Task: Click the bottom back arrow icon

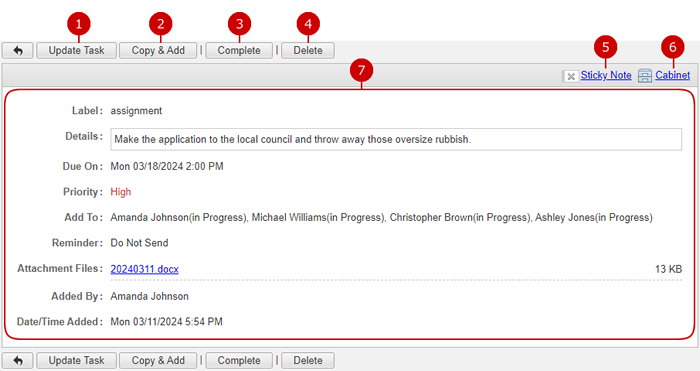Action: (x=17, y=360)
